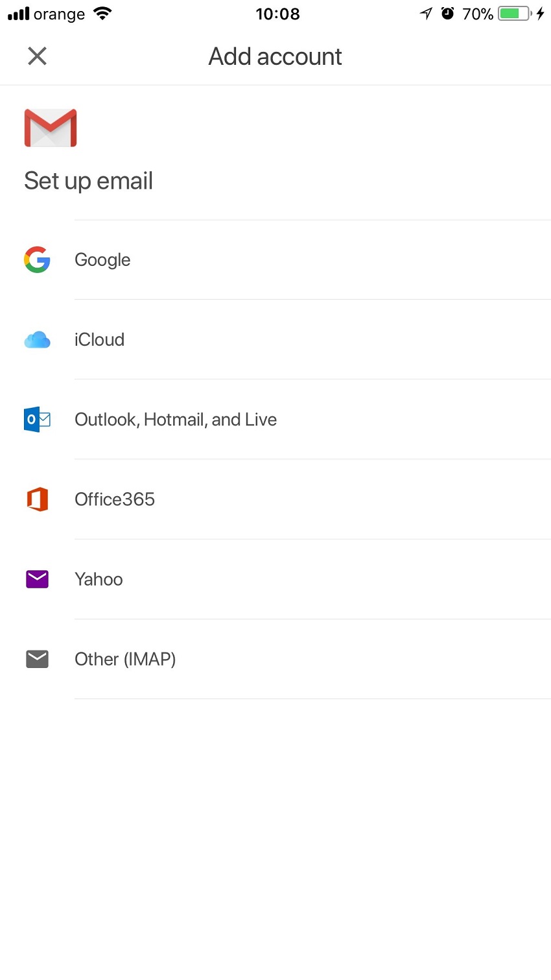Tap the Office365 orange icon
This screenshot has width=551, height=980.
click(x=37, y=499)
